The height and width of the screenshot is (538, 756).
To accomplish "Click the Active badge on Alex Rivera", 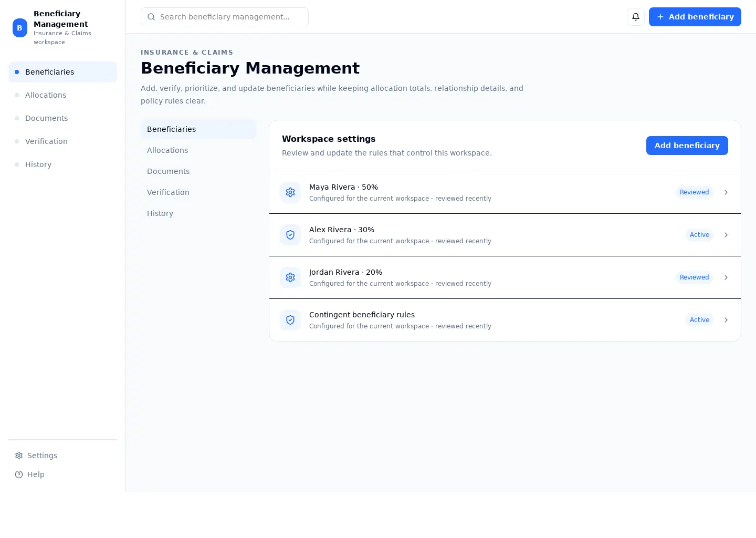I will tap(699, 235).
